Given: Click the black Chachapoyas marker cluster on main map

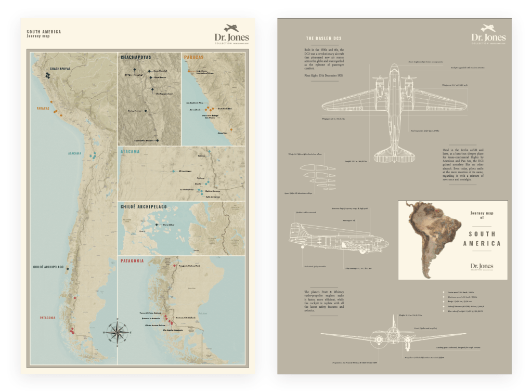Looking at the screenshot, I should point(48,76).
